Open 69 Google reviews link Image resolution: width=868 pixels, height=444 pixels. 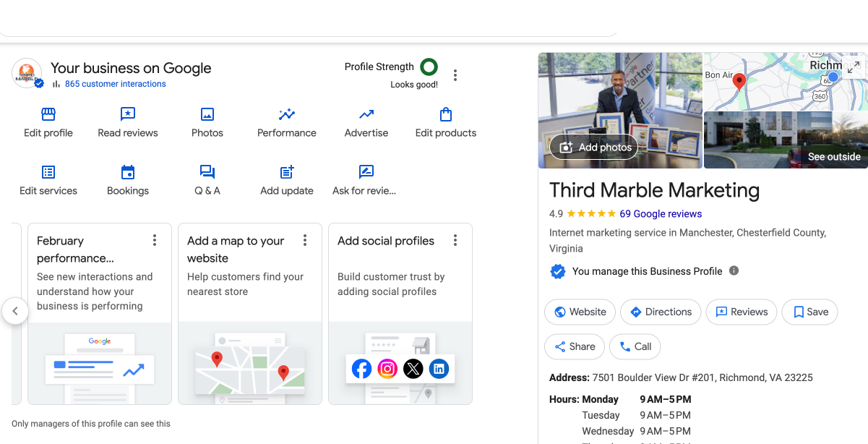point(661,214)
